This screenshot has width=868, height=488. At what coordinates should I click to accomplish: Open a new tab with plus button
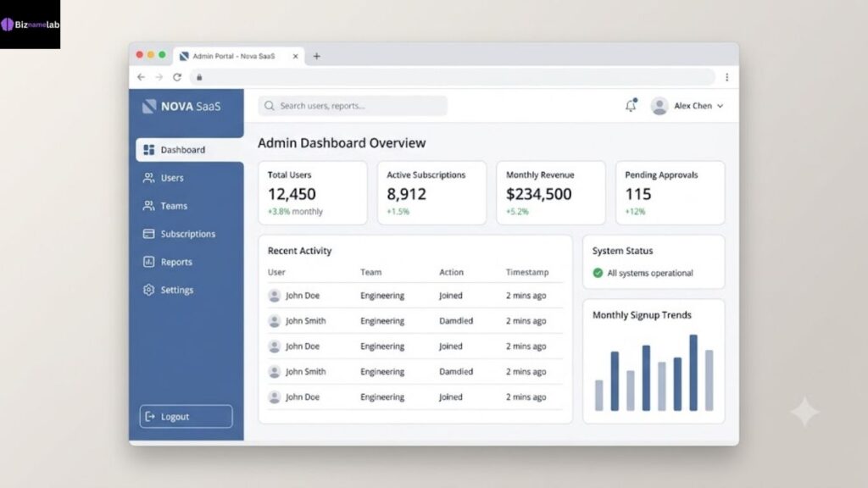point(317,56)
